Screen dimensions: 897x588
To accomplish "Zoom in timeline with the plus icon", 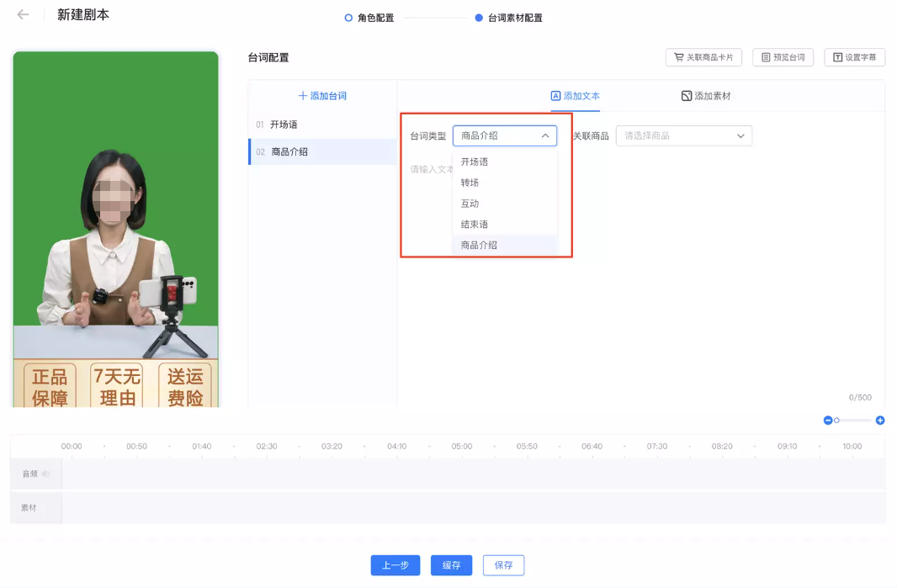I will (x=880, y=420).
